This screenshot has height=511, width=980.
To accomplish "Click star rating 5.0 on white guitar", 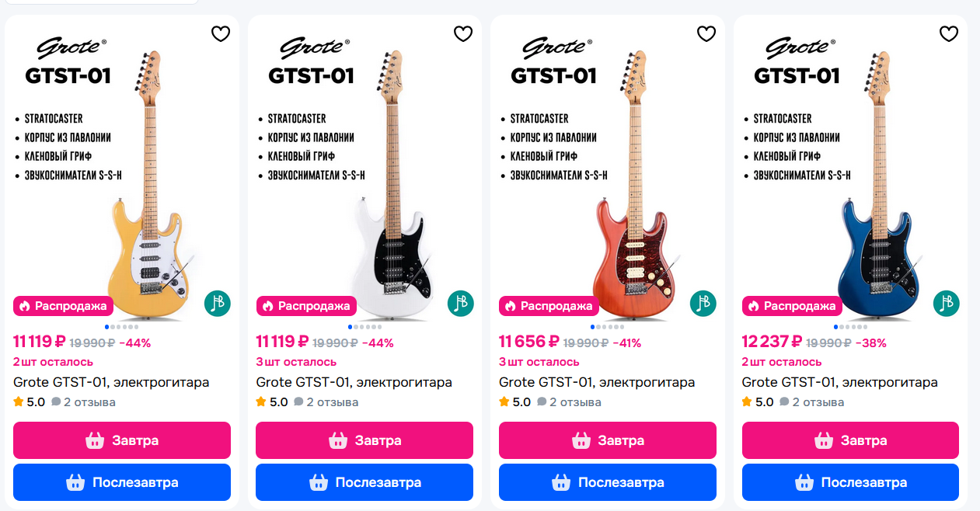I will click(x=272, y=402).
